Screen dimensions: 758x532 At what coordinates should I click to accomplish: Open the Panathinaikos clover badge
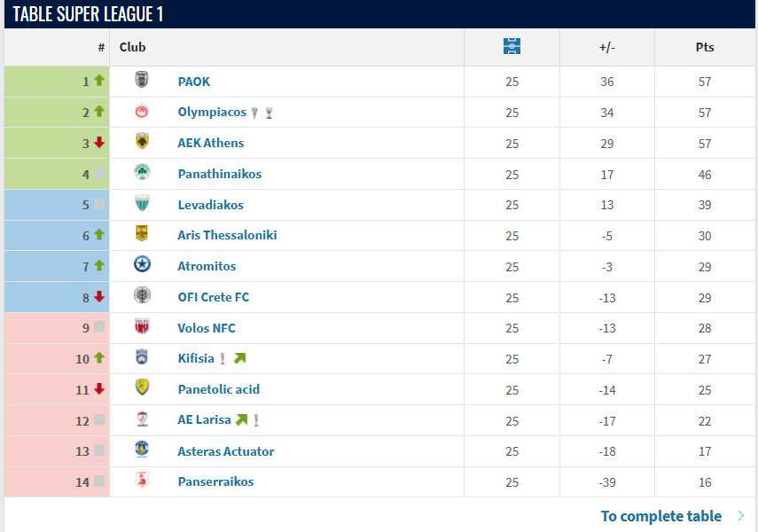coord(140,174)
